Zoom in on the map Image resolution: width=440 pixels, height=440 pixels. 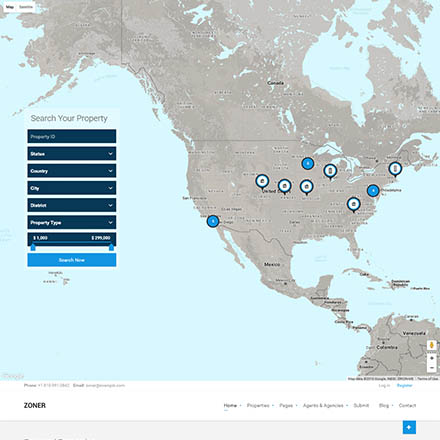tap(432, 358)
